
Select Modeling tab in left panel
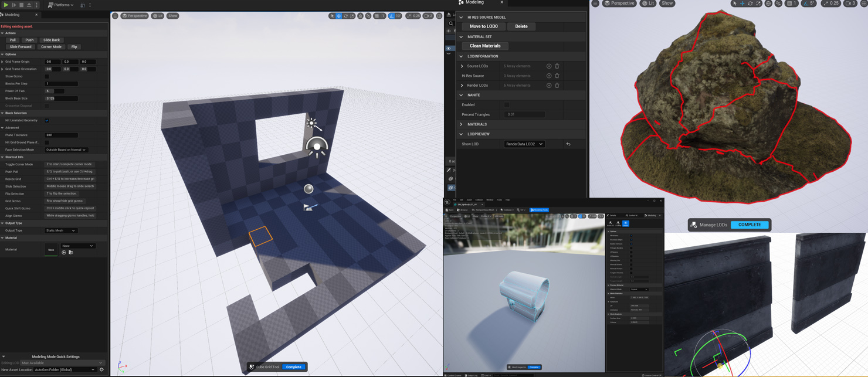click(12, 15)
